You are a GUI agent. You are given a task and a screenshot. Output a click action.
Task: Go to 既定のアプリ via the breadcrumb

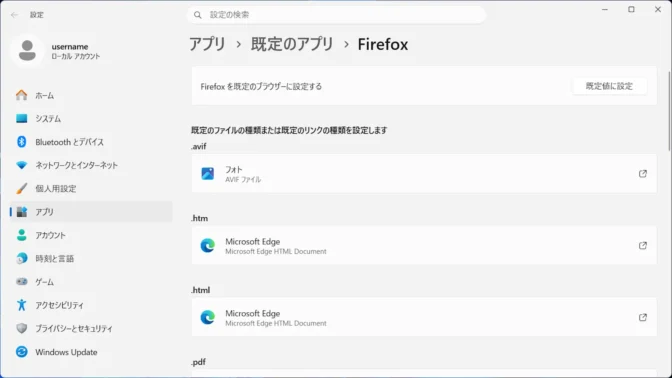coord(292,44)
